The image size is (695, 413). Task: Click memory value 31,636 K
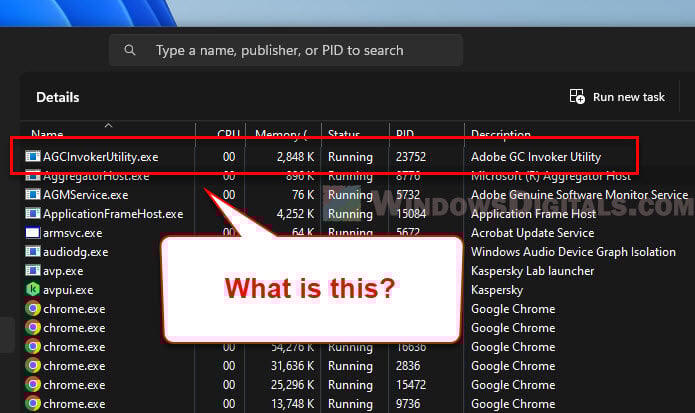(293, 366)
